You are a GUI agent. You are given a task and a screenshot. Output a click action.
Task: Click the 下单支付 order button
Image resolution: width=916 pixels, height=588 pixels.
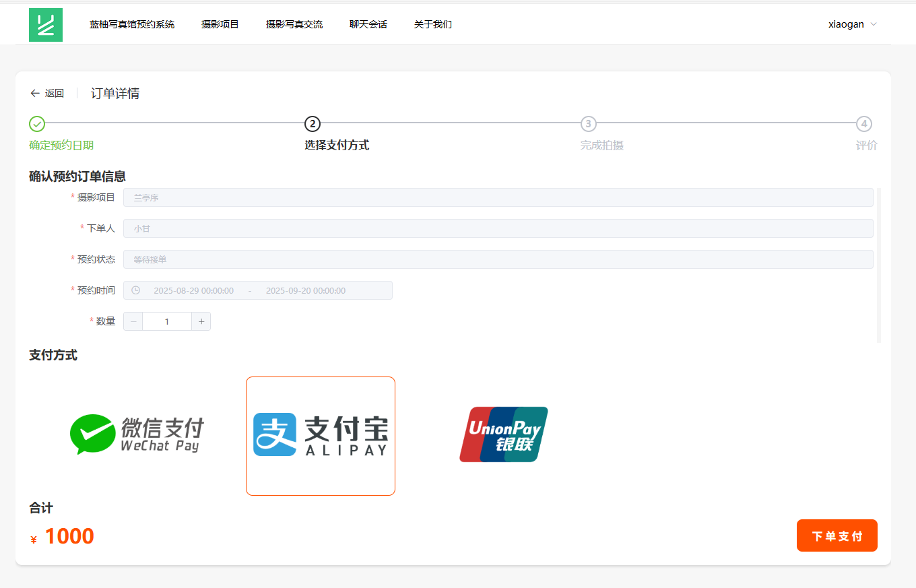(x=837, y=535)
